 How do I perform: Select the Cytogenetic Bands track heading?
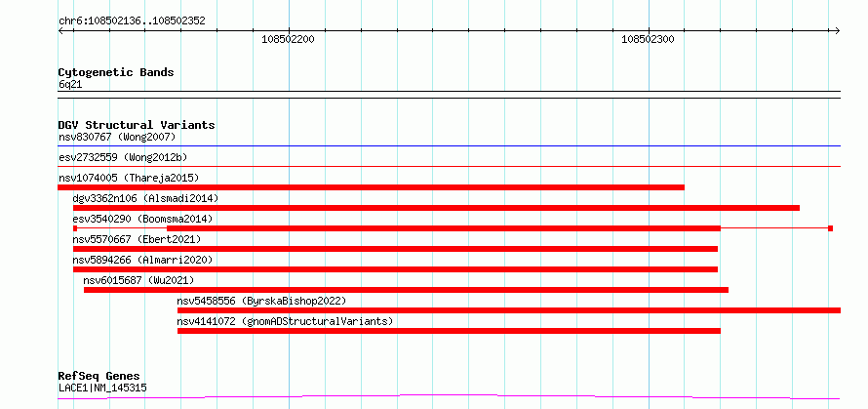[116, 72]
